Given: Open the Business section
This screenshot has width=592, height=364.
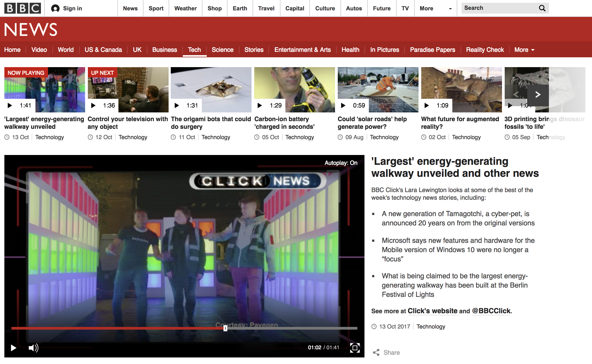Looking at the screenshot, I should (x=165, y=50).
